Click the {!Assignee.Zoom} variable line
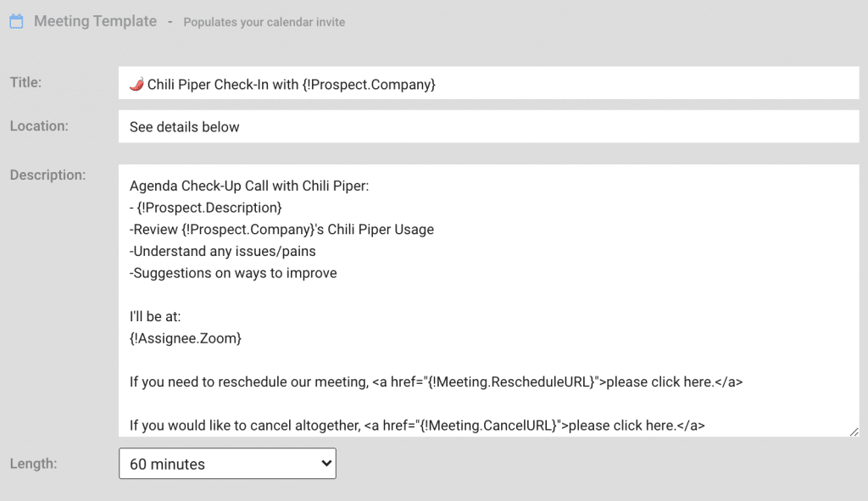Viewport: 868px width, 501px height. point(186,338)
